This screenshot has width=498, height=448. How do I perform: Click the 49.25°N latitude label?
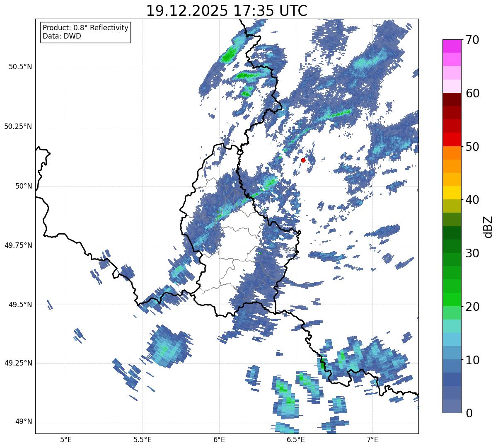[x=18, y=363]
